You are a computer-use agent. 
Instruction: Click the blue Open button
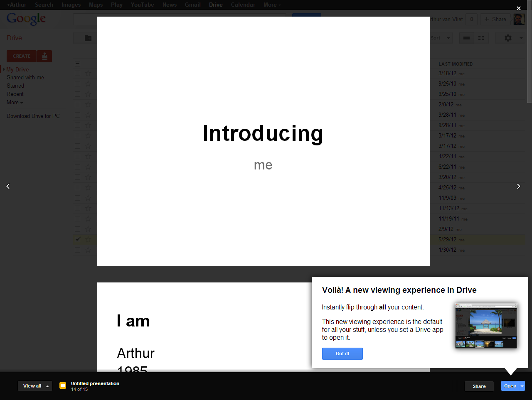[510, 386]
